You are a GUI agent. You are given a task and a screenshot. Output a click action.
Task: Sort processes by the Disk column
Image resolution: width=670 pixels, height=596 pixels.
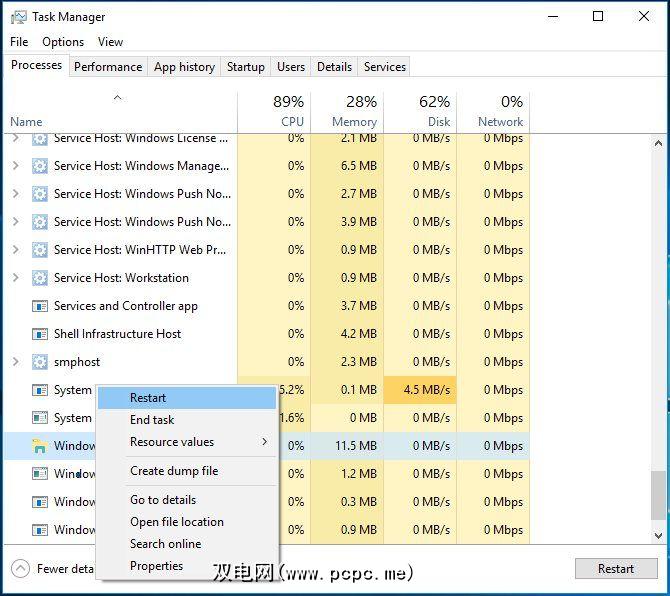420,112
